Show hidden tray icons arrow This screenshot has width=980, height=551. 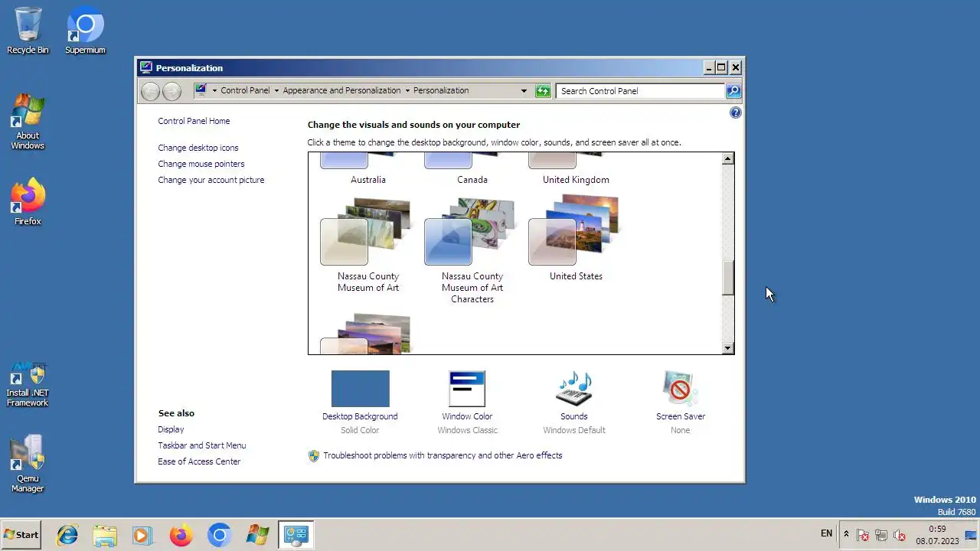846,534
